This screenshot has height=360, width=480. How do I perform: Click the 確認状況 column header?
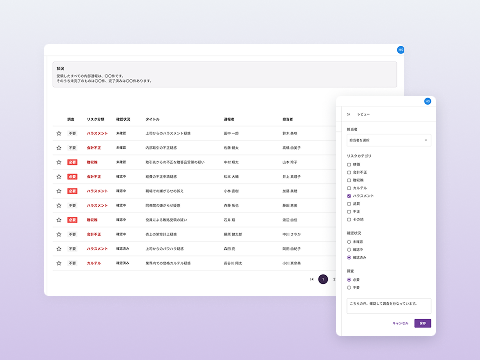[123, 119]
